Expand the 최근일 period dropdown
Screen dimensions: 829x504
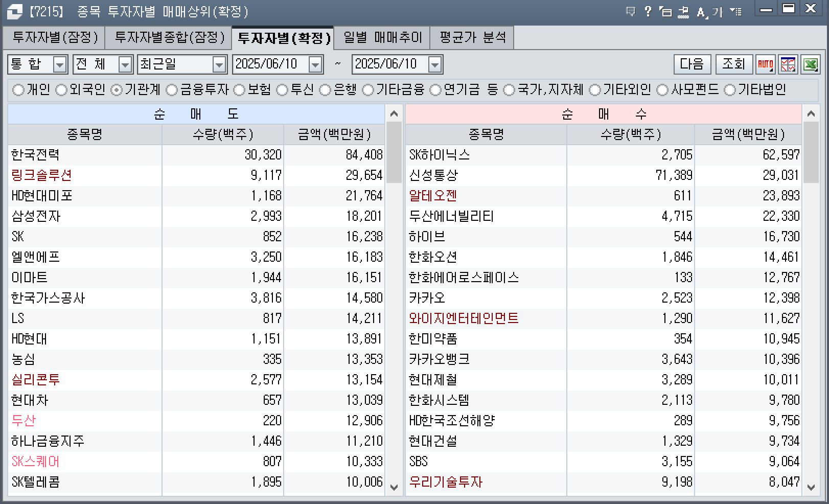(219, 64)
